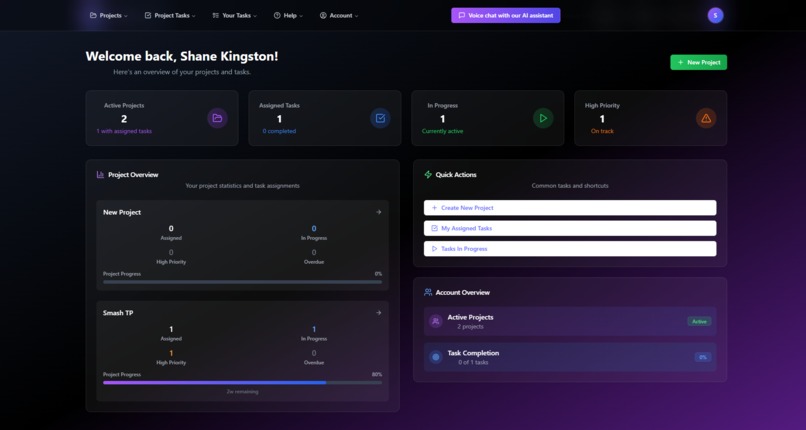
Task: Click the 'Welcome back, Shane Kingston!' heading
Action: (182, 57)
